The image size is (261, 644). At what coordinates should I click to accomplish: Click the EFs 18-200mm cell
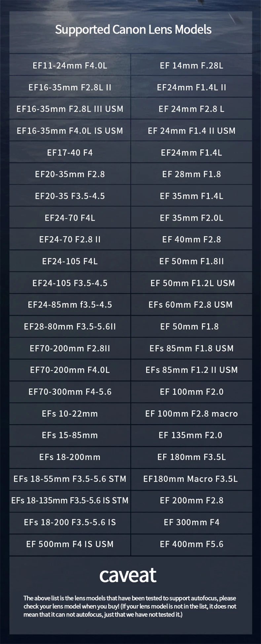[70, 457]
